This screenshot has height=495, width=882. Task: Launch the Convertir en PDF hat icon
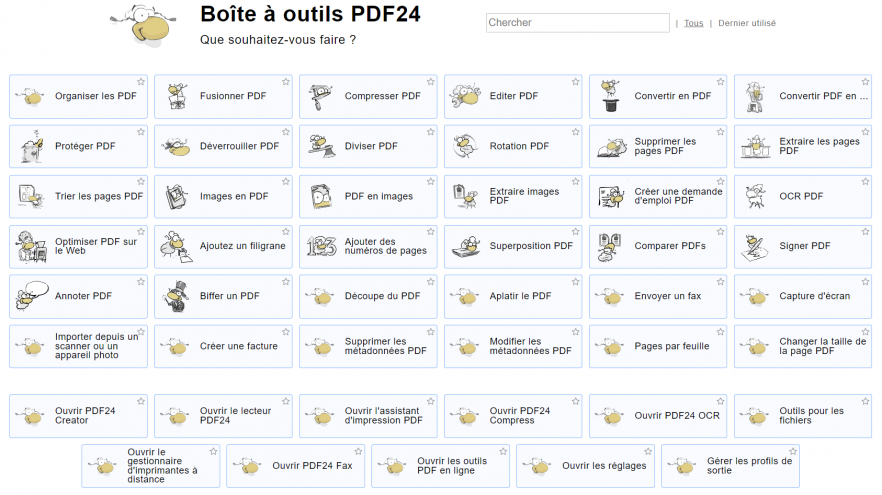point(611,96)
